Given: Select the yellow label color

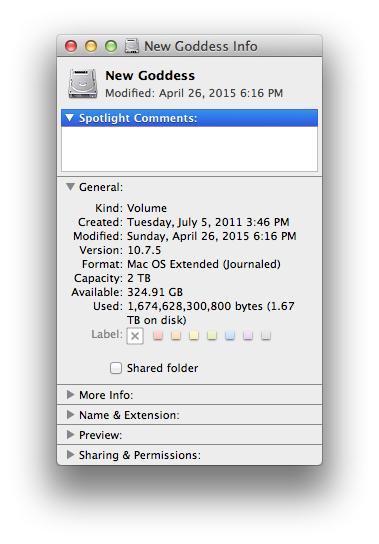Looking at the screenshot, I should point(194,335).
